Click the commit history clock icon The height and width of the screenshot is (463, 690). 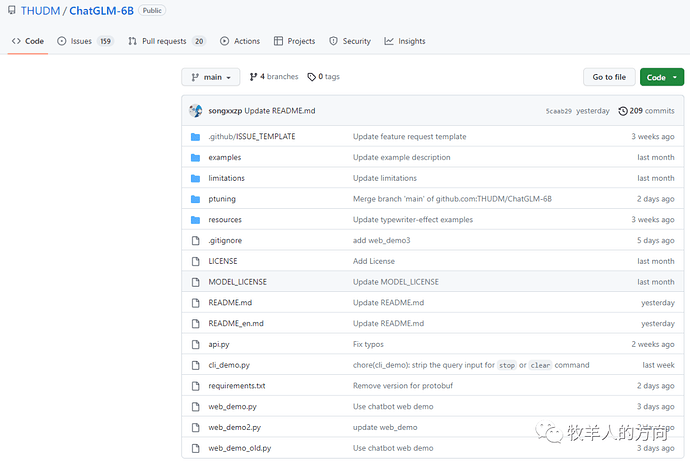click(x=623, y=111)
